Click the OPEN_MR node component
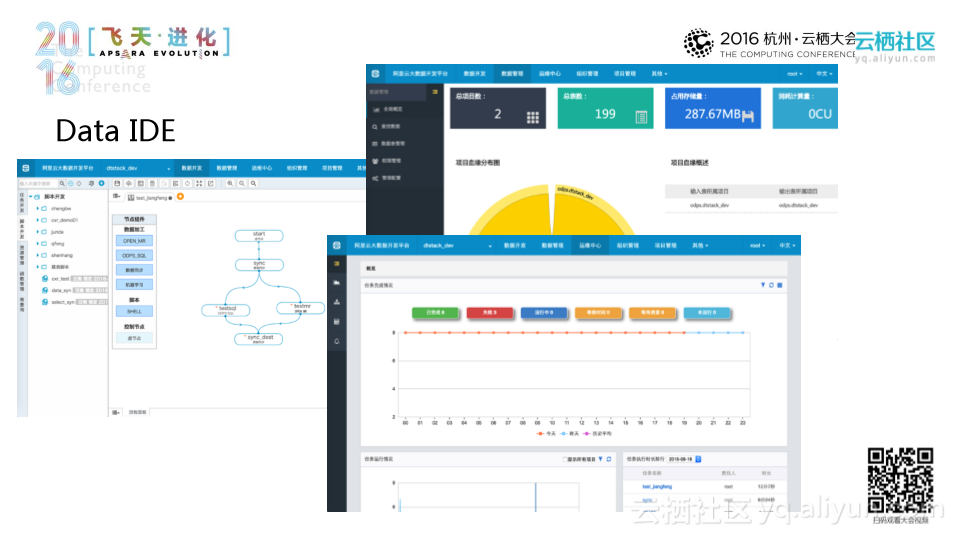This screenshot has width=956, height=536. point(134,241)
